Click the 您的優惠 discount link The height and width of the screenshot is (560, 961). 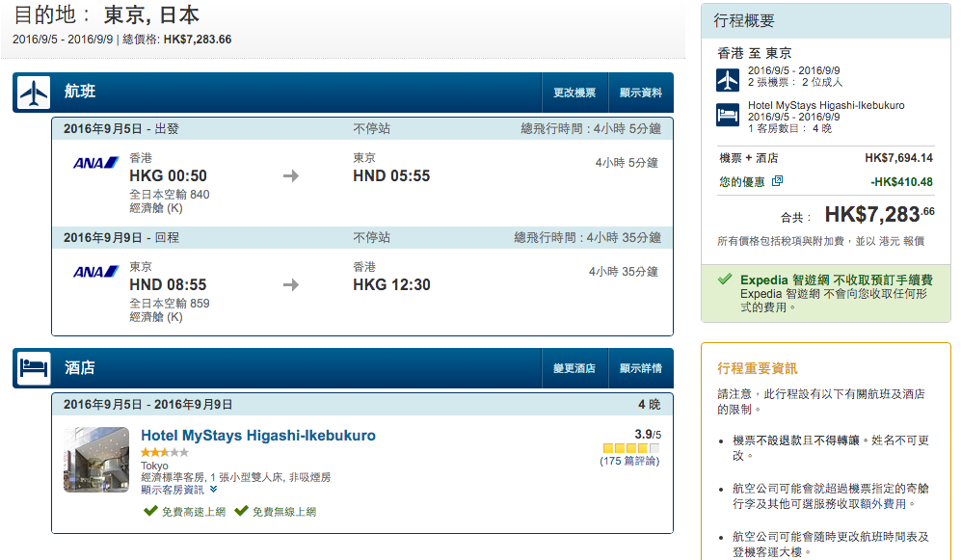(741, 181)
